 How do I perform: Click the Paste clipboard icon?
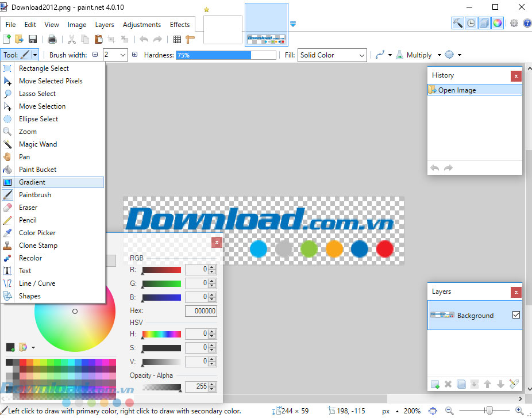tap(98, 39)
